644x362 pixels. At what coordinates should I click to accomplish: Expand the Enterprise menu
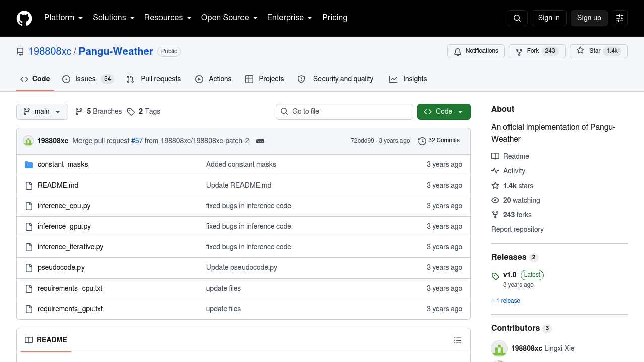[289, 18]
